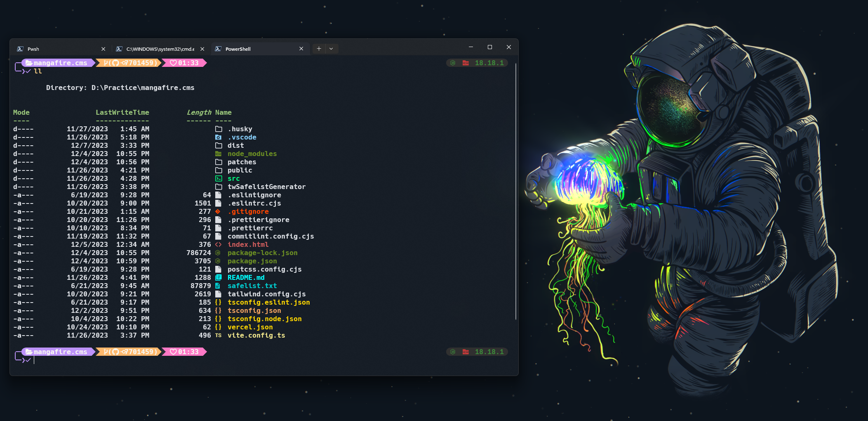Click the node icon beside package-lock.json
The width and height of the screenshot is (868, 421).
coord(218,253)
